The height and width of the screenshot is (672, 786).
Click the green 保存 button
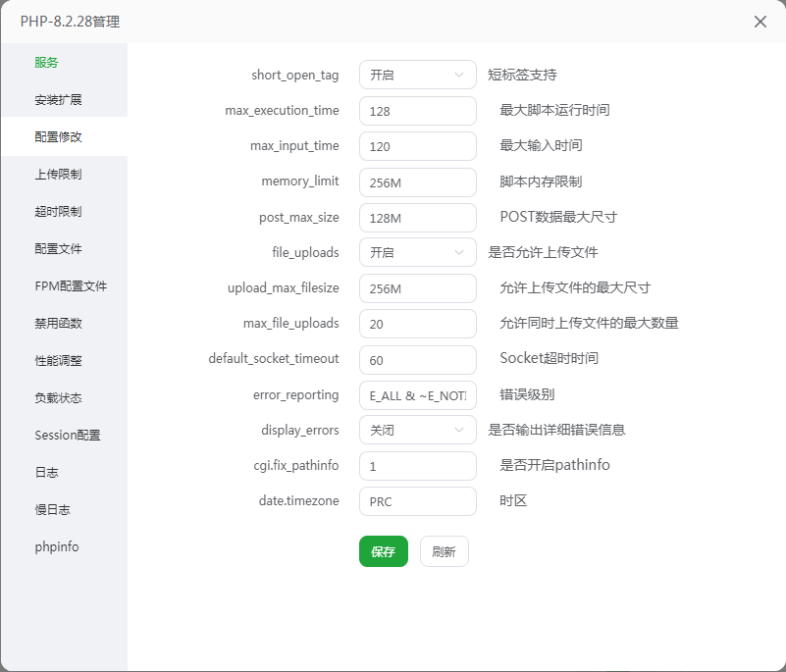click(x=383, y=551)
